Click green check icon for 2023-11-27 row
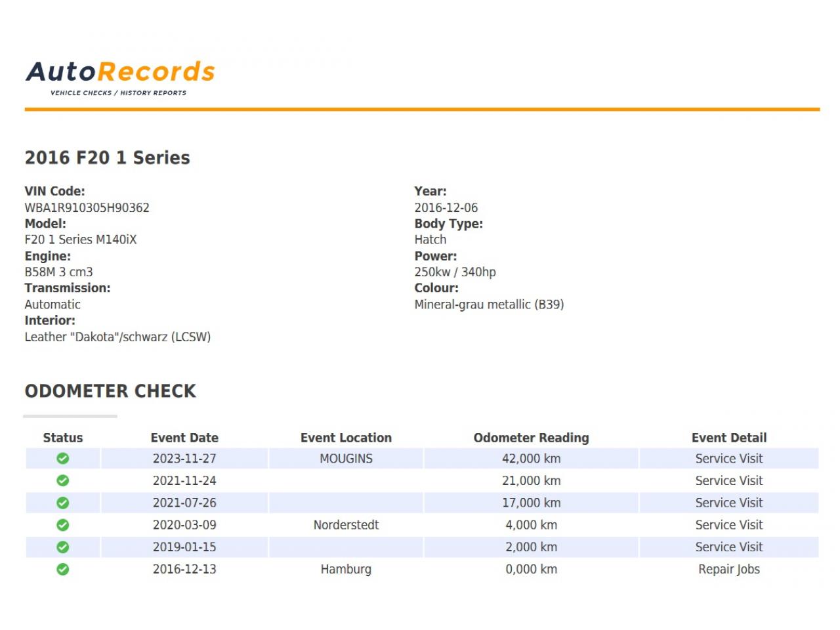The width and height of the screenshot is (840, 630). point(63,459)
